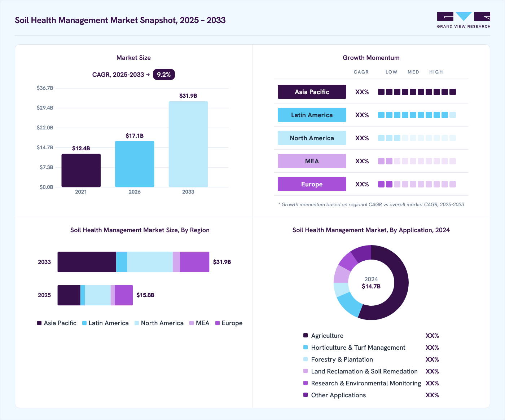Click the "$17.1B" value above the 2026 bar

click(x=135, y=136)
